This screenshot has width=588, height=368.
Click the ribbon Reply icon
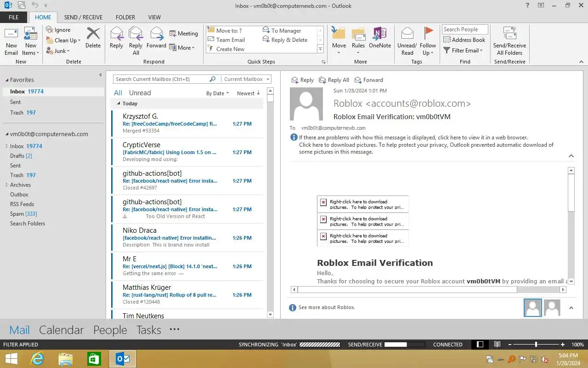117,38
